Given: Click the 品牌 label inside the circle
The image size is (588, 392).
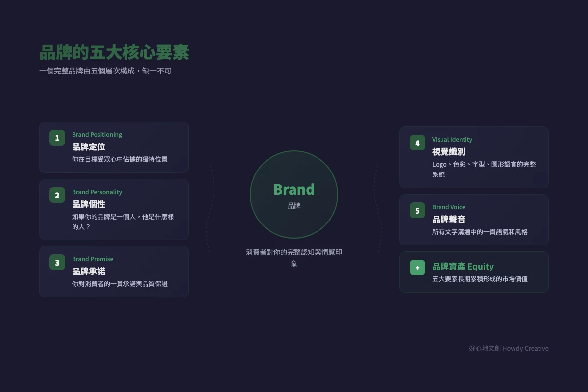Looking at the screenshot, I should [x=294, y=206].
